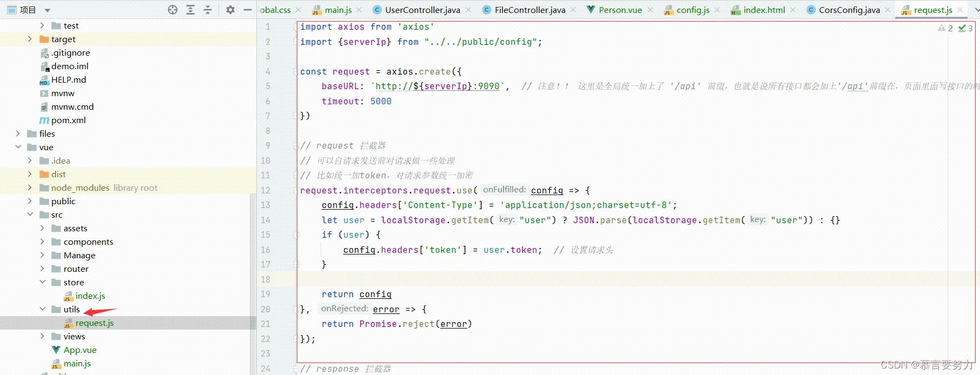980x375 pixels.
Task: Expand the dist folder
Action: [x=30, y=174]
